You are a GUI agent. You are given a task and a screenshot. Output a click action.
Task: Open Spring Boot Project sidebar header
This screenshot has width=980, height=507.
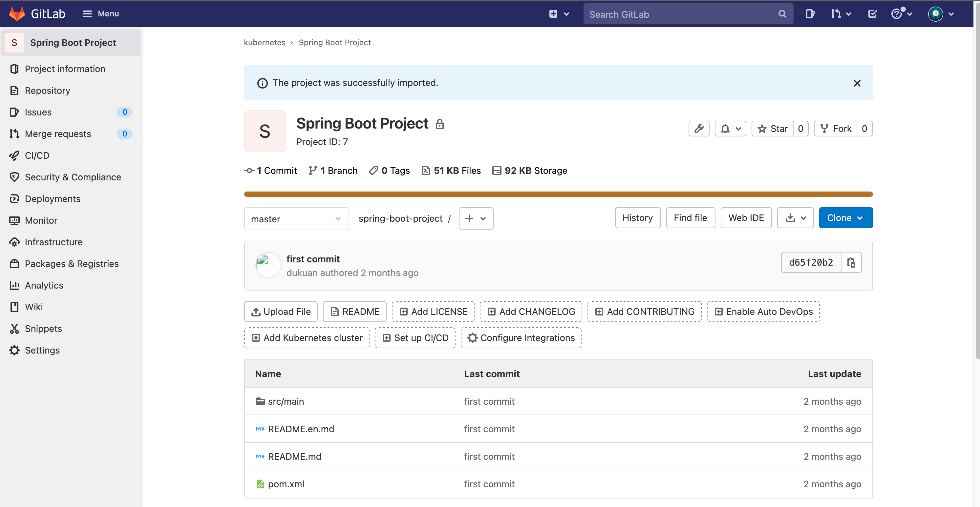coord(72,43)
